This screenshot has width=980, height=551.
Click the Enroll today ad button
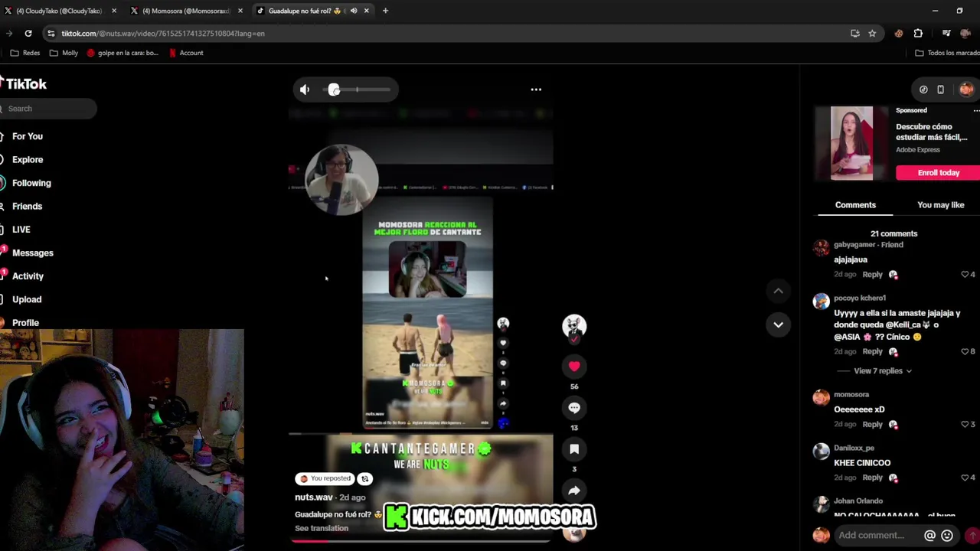point(938,173)
